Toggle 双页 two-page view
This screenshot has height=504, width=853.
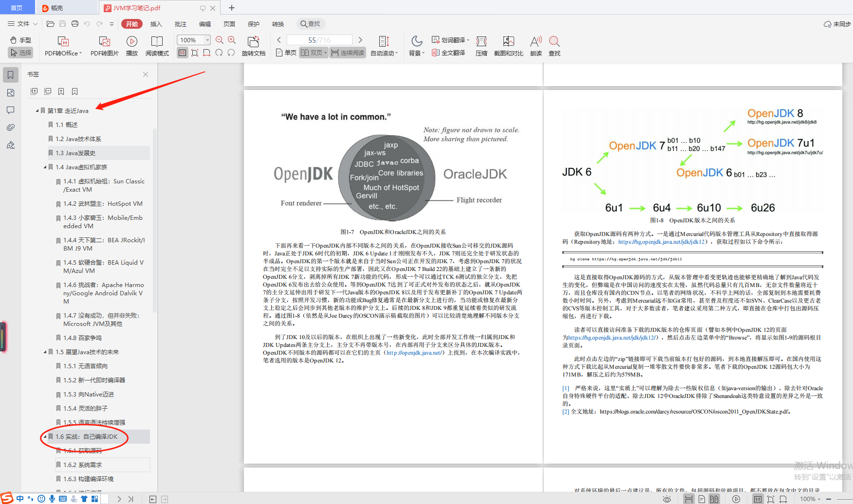coord(314,53)
